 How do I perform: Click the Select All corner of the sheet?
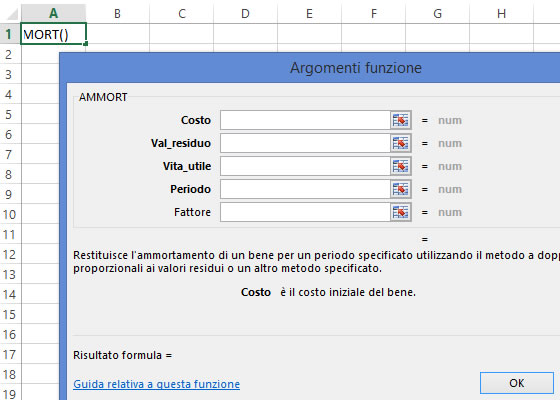pyautogui.click(x=11, y=14)
